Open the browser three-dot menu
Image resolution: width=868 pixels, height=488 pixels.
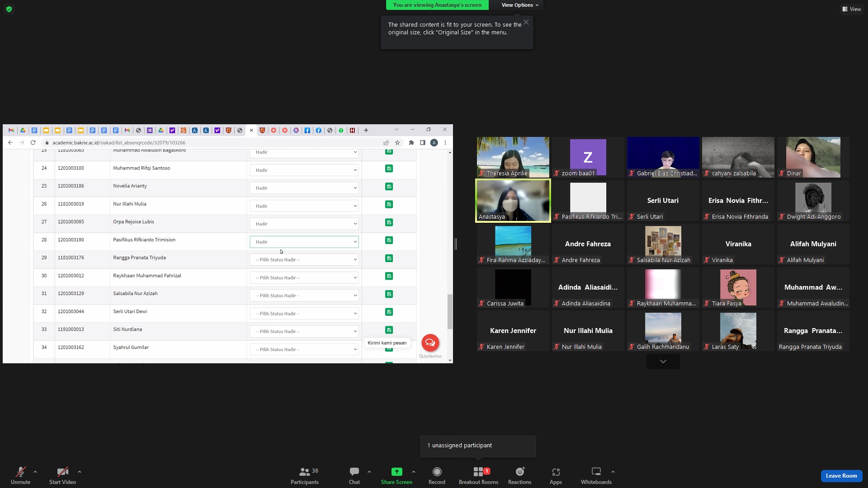point(445,142)
